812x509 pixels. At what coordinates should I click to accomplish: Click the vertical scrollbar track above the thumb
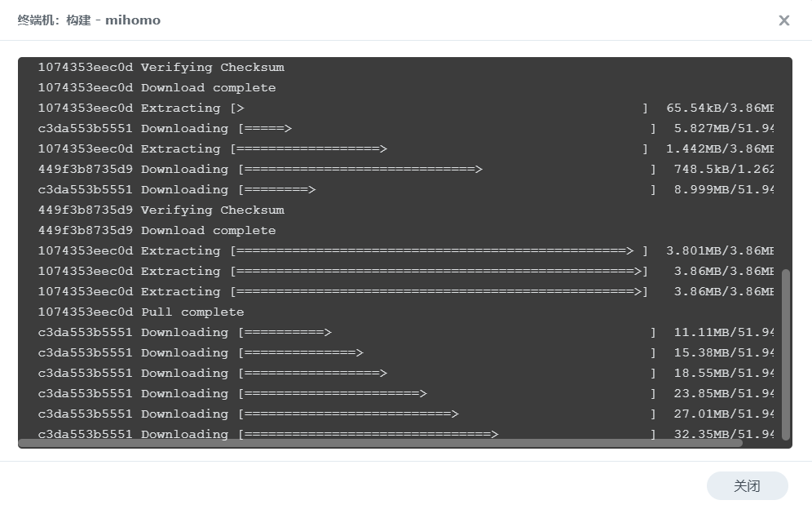click(786, 163)
